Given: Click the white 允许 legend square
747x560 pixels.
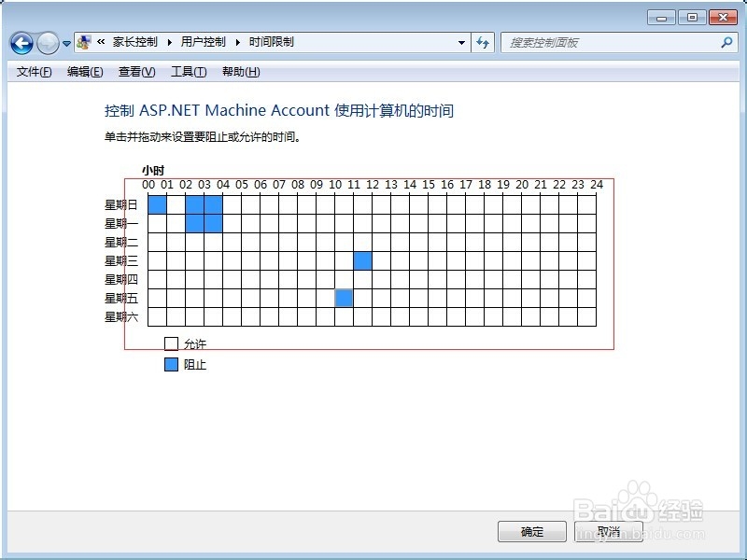Looking at the screenshot, I should 171,343.
